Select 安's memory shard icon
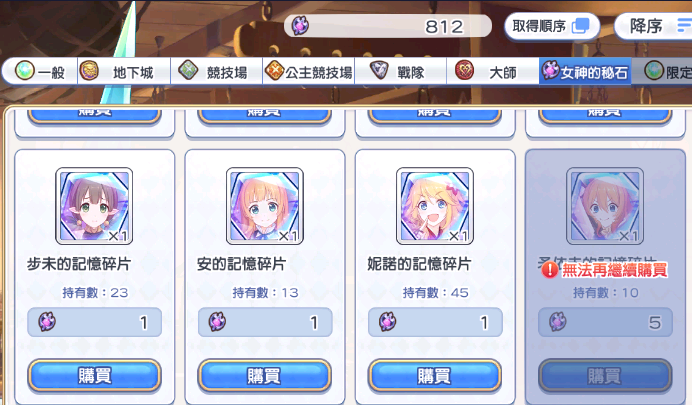The width and height of the screenshot is (692, 405). point(264,206)
